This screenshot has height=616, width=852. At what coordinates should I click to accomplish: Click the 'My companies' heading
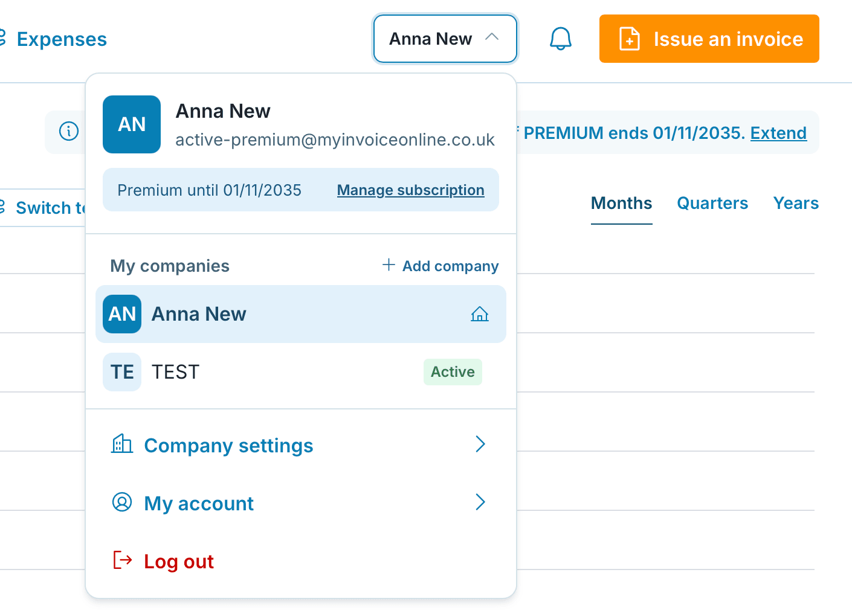[x=170, y=266]
